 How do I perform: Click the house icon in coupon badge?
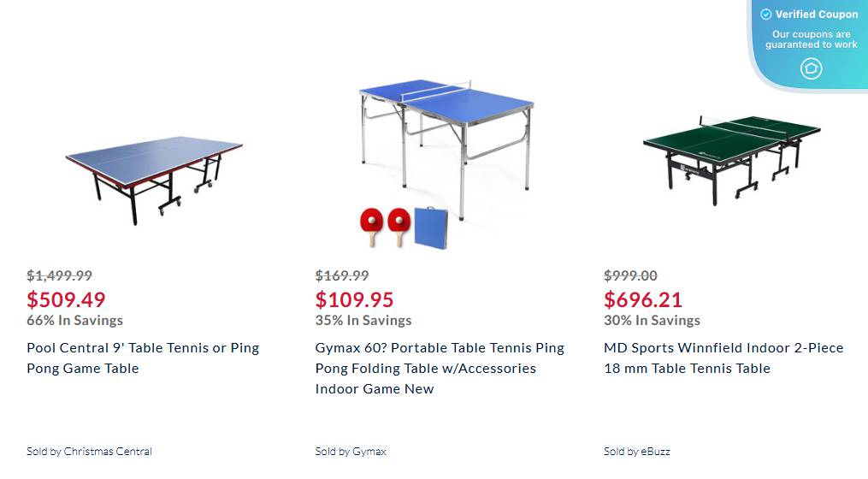tap(811, 68)
